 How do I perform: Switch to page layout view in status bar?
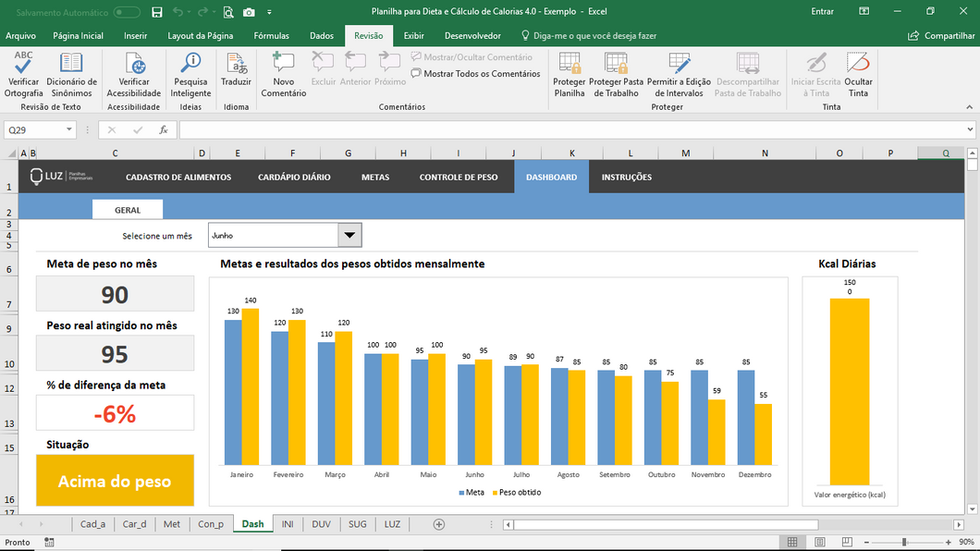pos(820,542)
